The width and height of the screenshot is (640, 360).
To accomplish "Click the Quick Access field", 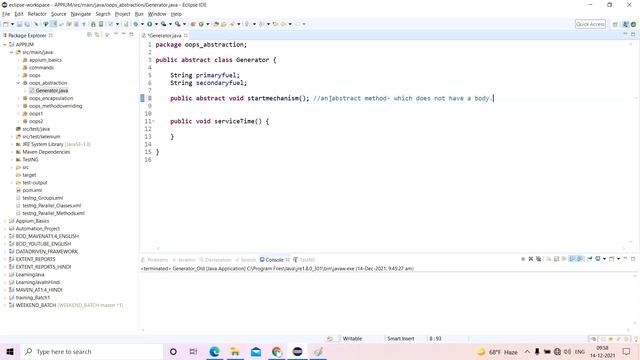I will (590, 24).
